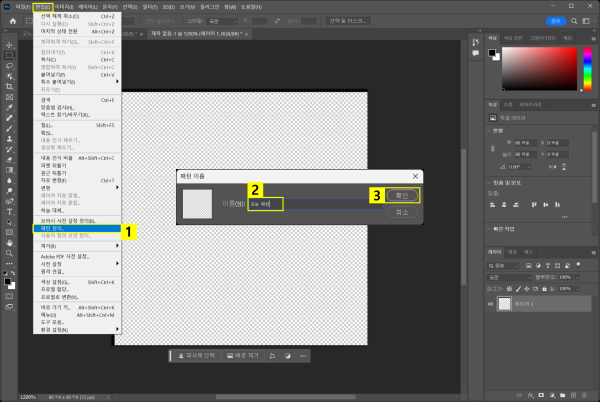600x402 pixels.
Task: Open the layer filter type dropdown
Action: coord(503,265)
